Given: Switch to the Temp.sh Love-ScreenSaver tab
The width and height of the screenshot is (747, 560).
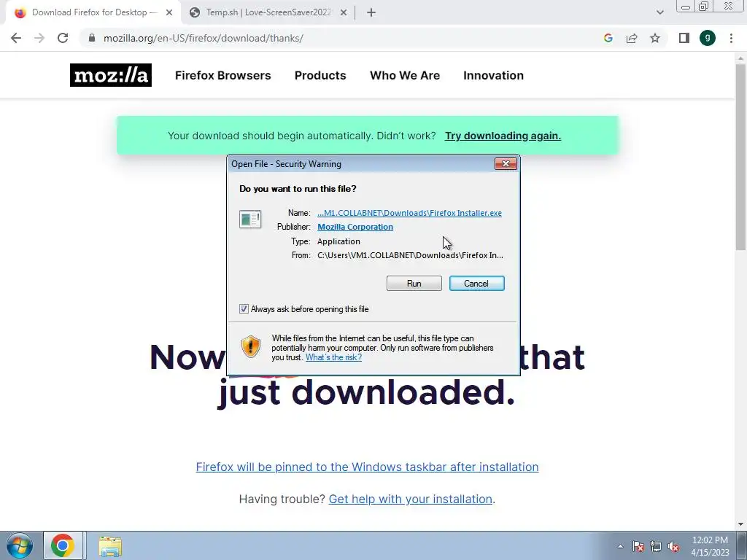Looking at the screenshot, I should click(x=268, y=13).
